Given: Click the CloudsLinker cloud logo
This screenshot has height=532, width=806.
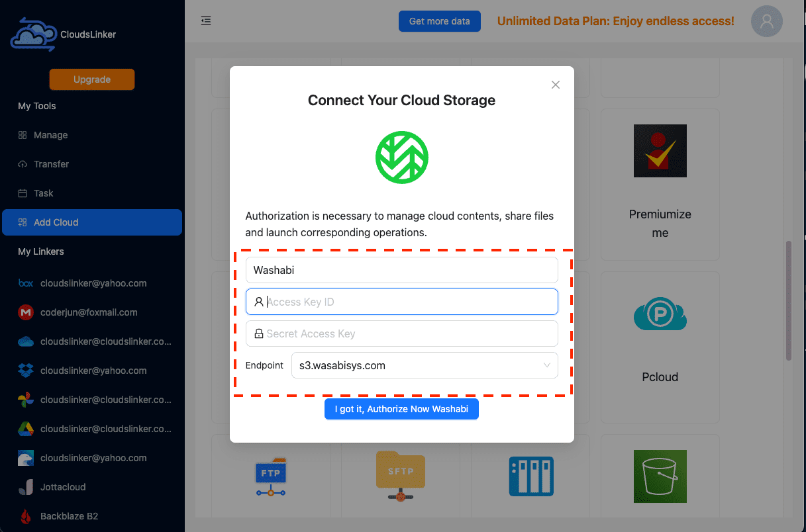Looking at the screenshot, I should coord(34,34).
